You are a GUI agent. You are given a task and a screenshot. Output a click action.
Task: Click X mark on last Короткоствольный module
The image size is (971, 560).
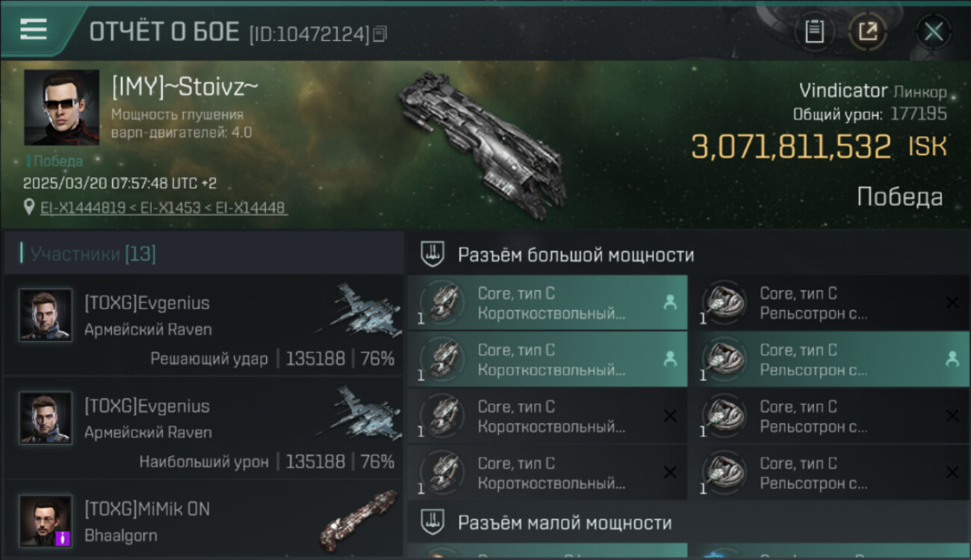coord(670,472)
